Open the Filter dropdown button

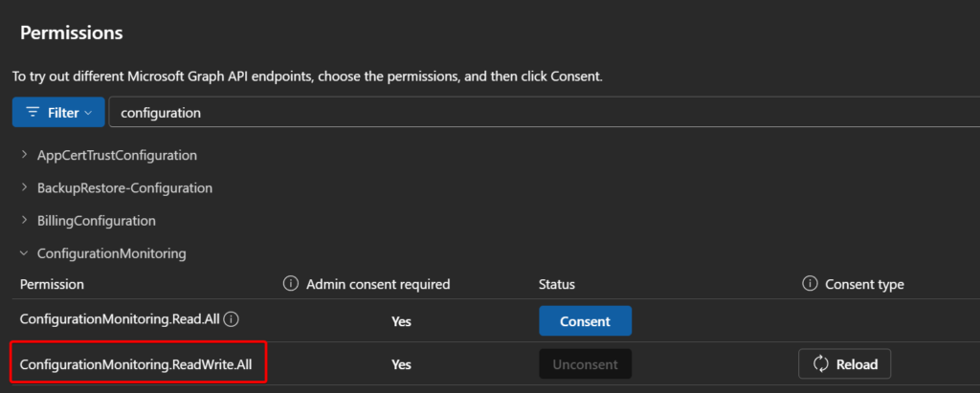[x=58, y=112]
